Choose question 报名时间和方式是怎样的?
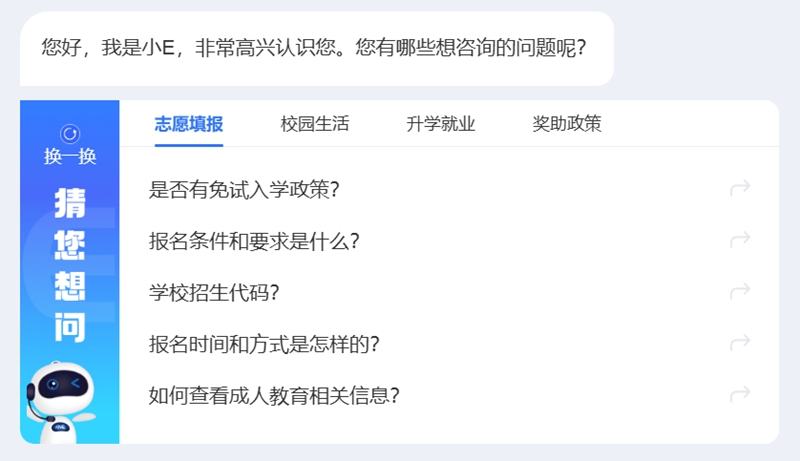The width and height of the screenshot is (800, 461). click(x=264, y=344)
